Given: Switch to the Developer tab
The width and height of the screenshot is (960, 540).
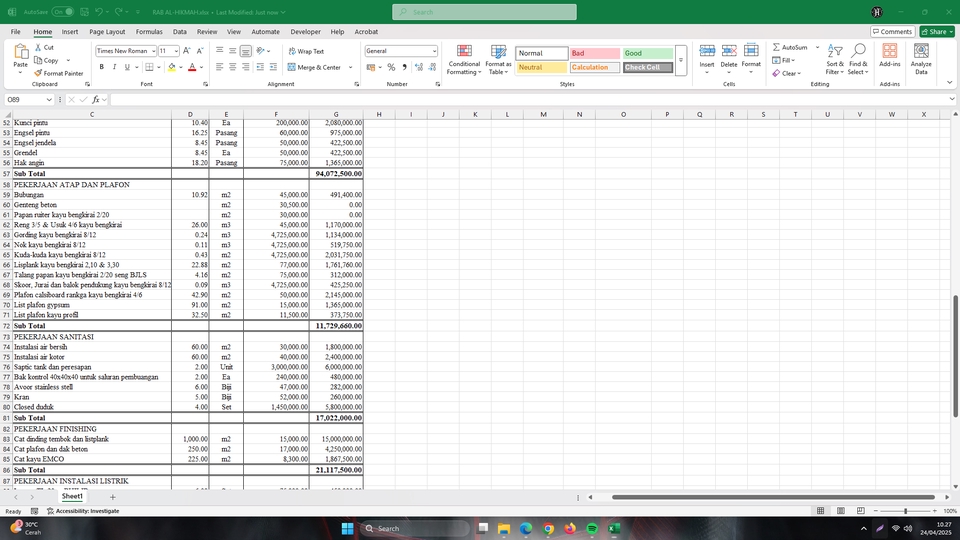Looking at the screenshot, I should [305, 32].
